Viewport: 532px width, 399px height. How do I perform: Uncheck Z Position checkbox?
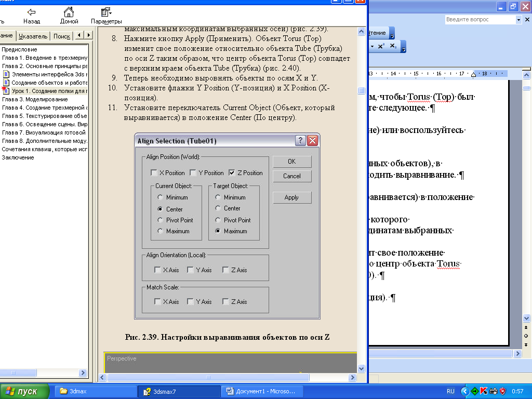click(x=232, y=172)
